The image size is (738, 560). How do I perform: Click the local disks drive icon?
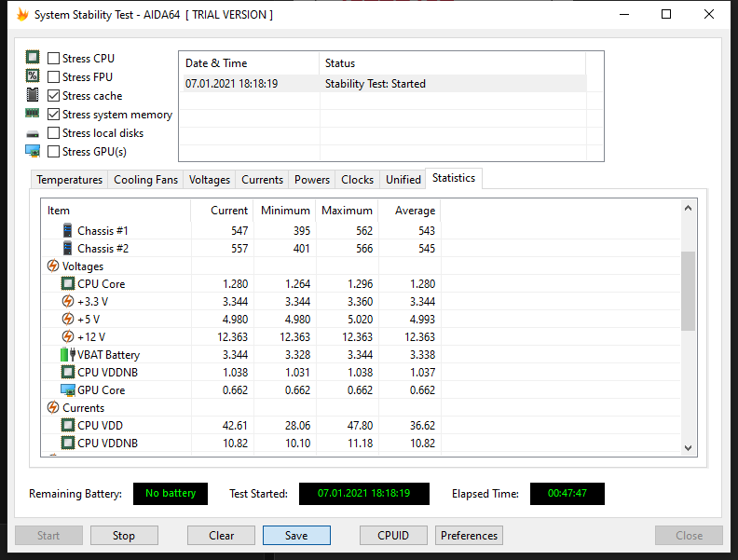(33, 134)
